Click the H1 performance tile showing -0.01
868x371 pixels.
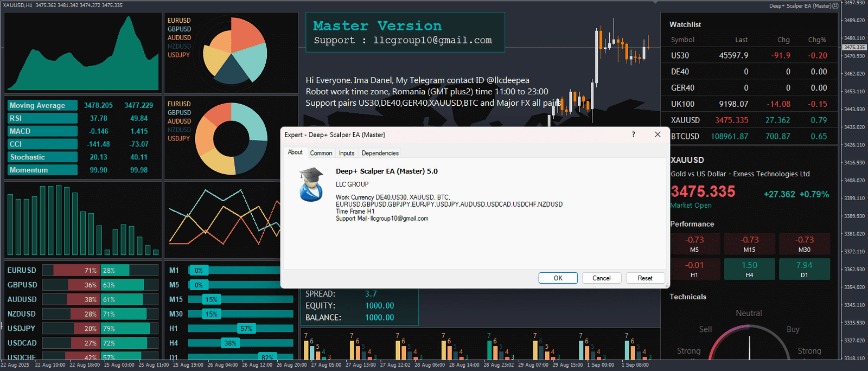click(x=694, y=269)
